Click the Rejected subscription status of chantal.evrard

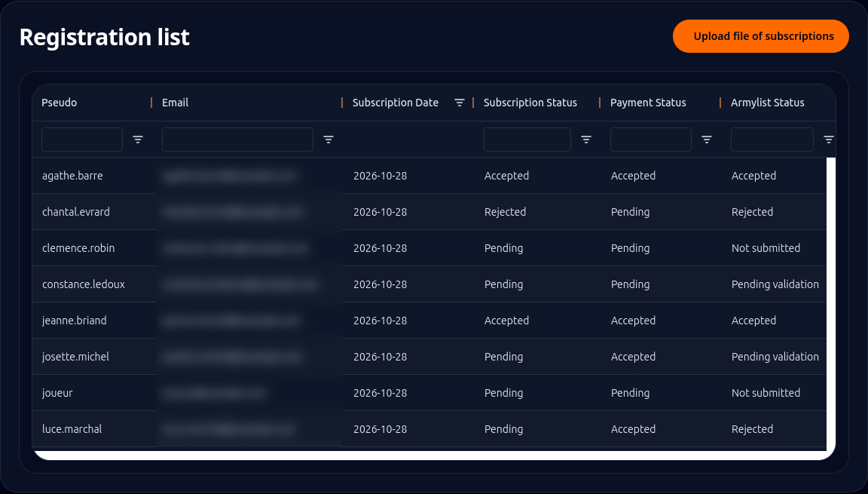[505, 212]
